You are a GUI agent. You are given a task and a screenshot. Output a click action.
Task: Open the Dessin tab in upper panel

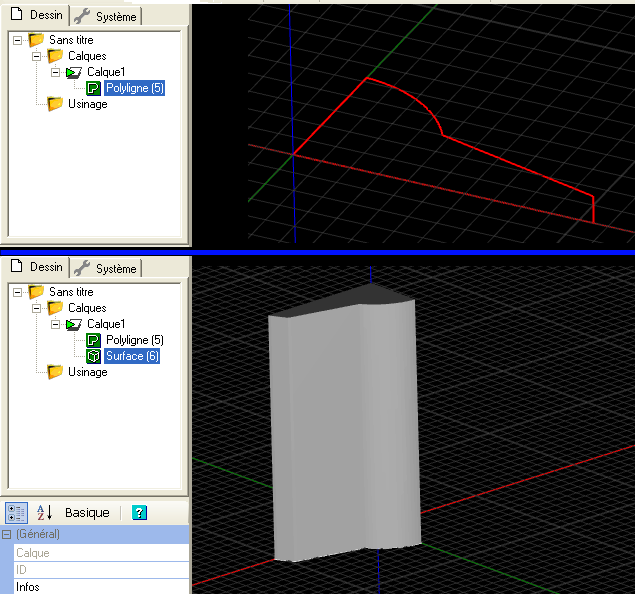click(x=37, y=15)
